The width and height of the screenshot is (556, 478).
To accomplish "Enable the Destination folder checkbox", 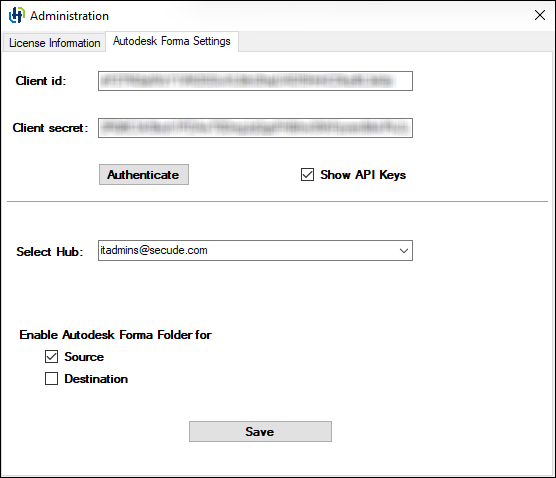I will pos(51,378).
